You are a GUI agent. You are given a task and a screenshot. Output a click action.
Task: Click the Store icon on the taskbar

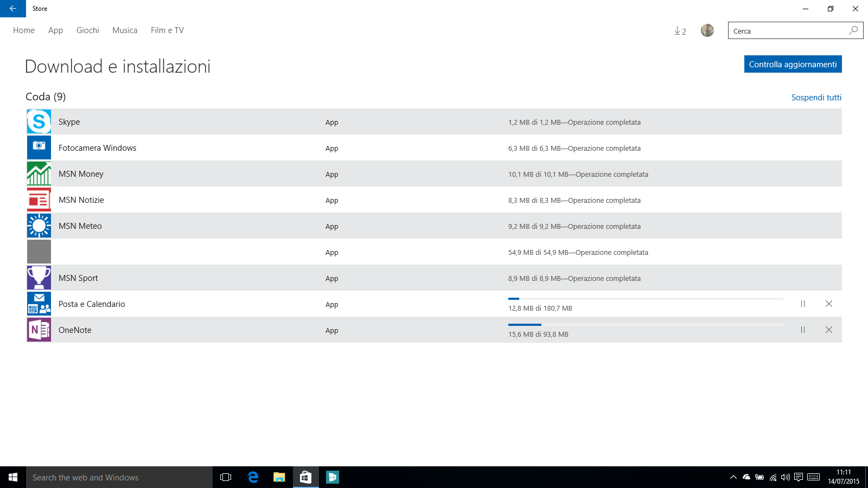(x=306, y=477)
